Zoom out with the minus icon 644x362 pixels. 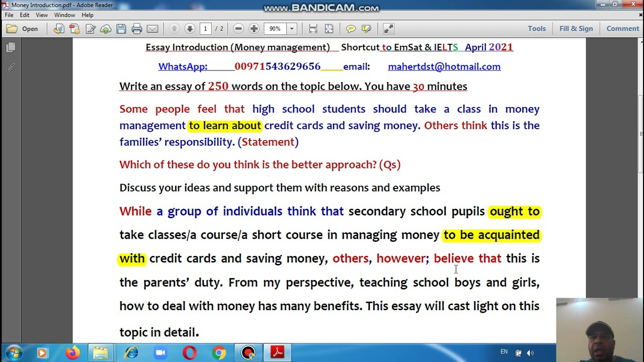[238, 29]
